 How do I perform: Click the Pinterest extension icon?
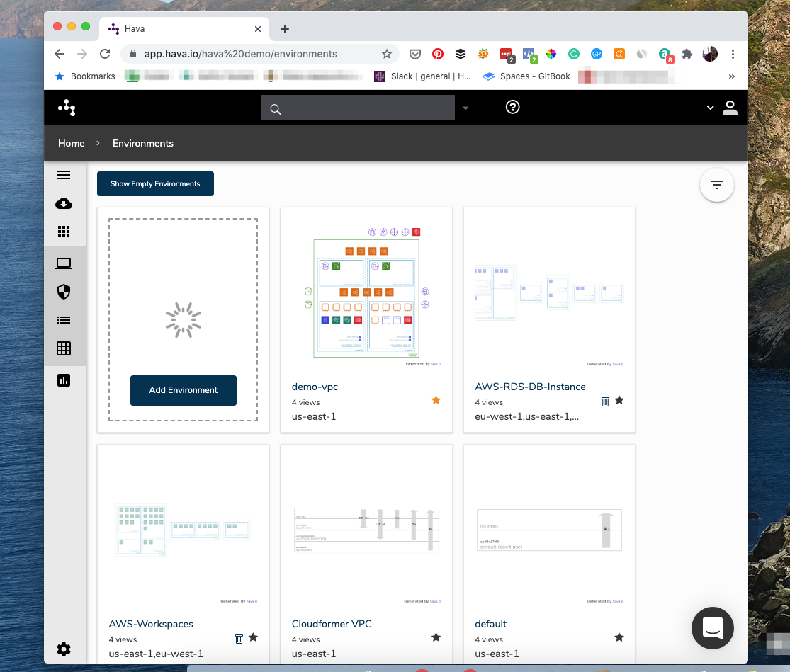tap(438, 54)
